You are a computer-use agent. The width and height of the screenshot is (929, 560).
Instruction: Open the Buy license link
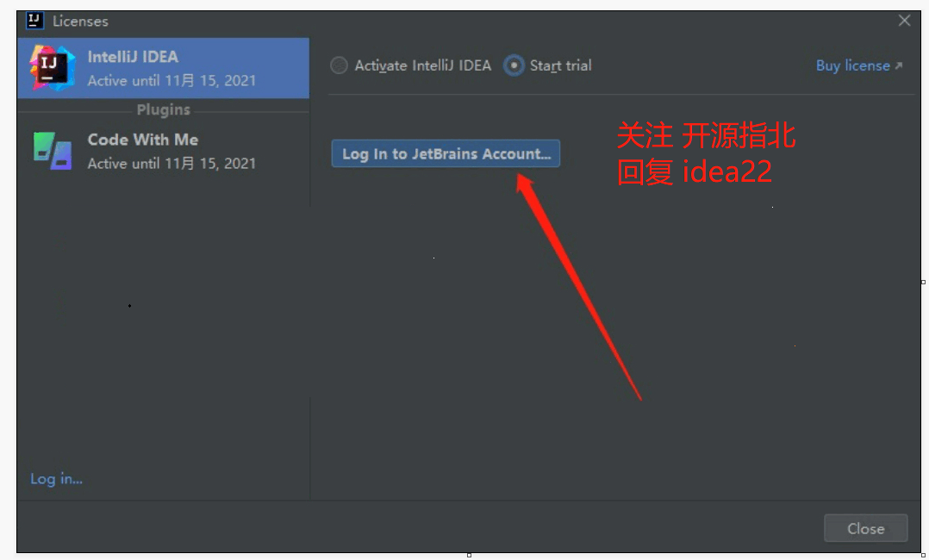coord(853,65)
